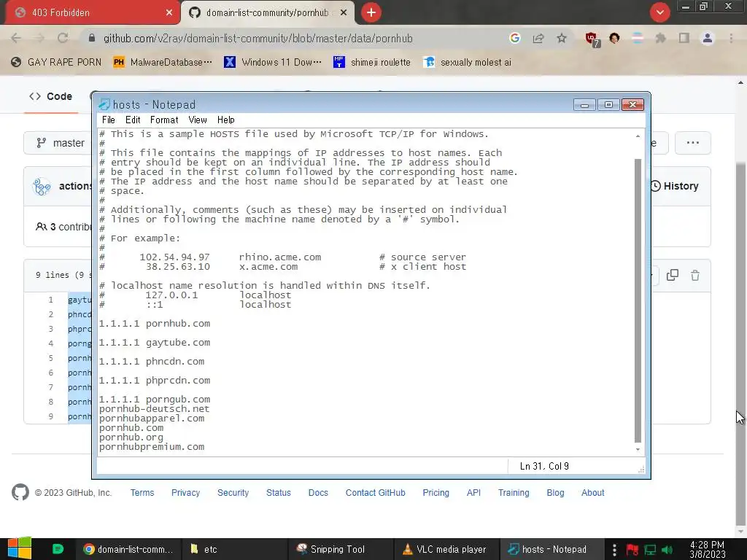The width and height of the screenshot is (747, 560).
Task: Click the browser forward arrow
Action: (39, 38)
